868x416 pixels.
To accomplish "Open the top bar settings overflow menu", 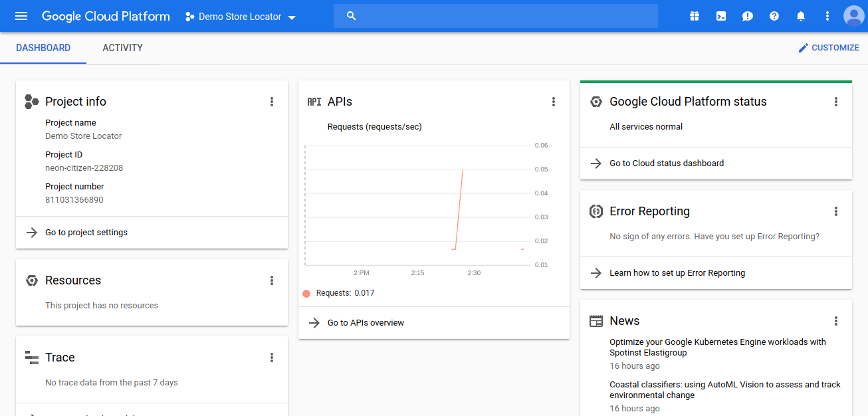I will 827,16.
